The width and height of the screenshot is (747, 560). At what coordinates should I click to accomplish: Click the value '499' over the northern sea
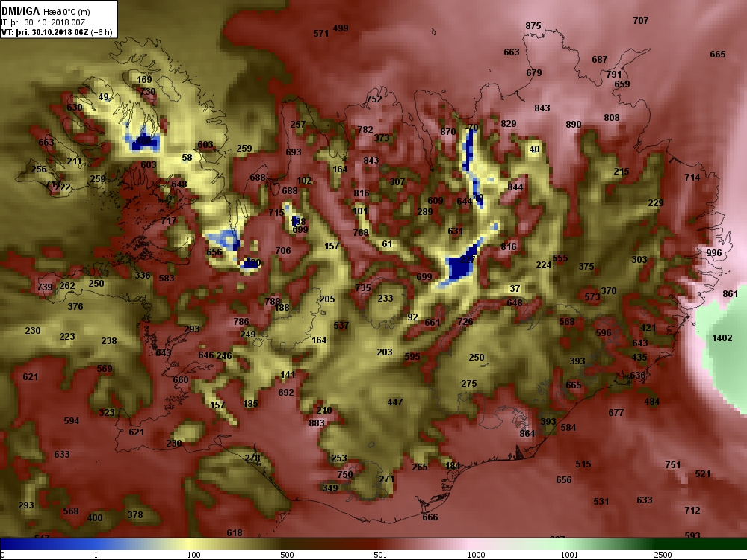(x=340, y=28)
